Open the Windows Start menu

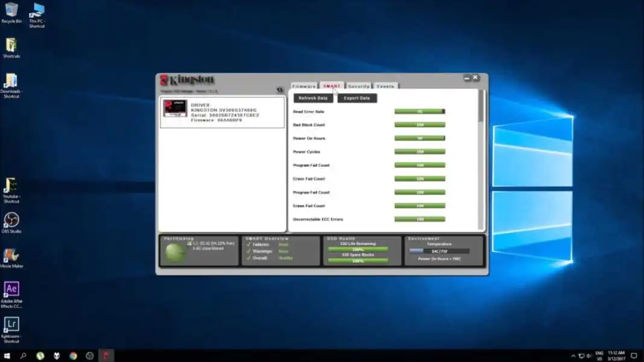(7, 356)
